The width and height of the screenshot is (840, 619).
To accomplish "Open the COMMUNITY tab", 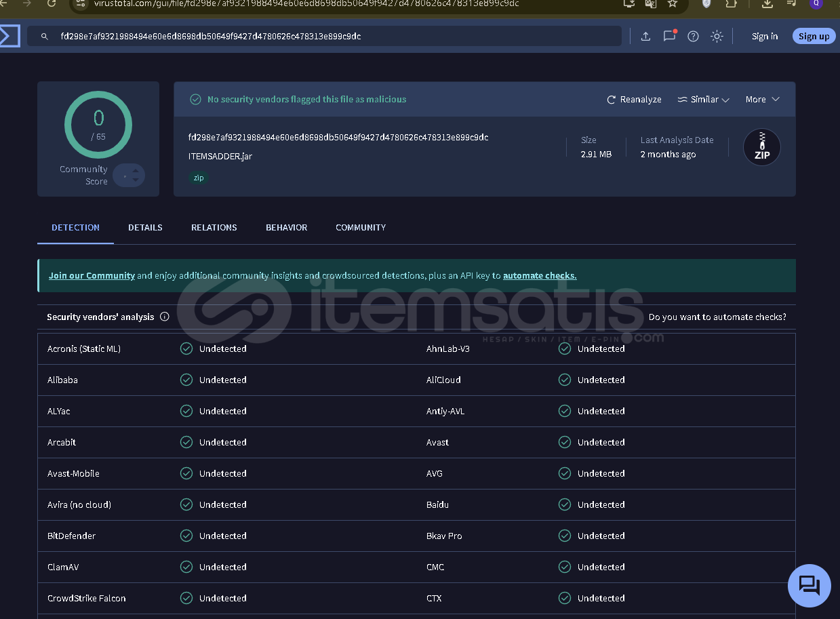I will pyautogui.click(x=361, y=228).
